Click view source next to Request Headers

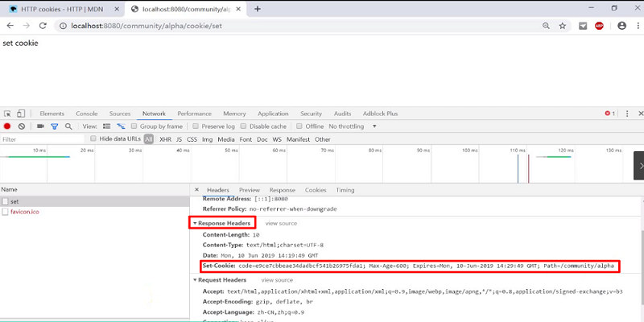[277, 280]
